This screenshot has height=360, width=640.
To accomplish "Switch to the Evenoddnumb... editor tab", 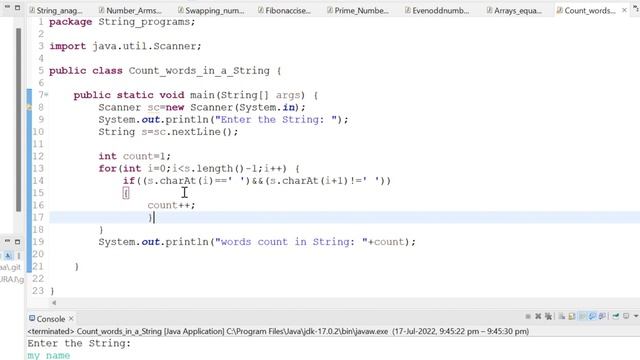I will coord(437,11).
